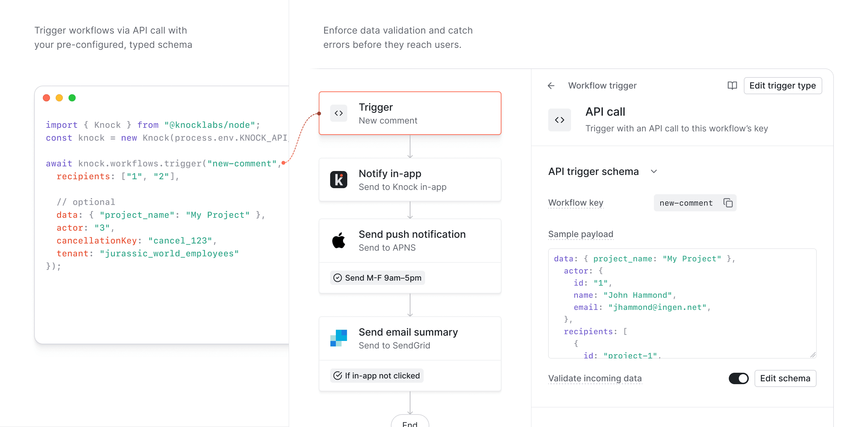Open the Sample payload section
Screen dimensions: 868x427
(x=581, y=234)
